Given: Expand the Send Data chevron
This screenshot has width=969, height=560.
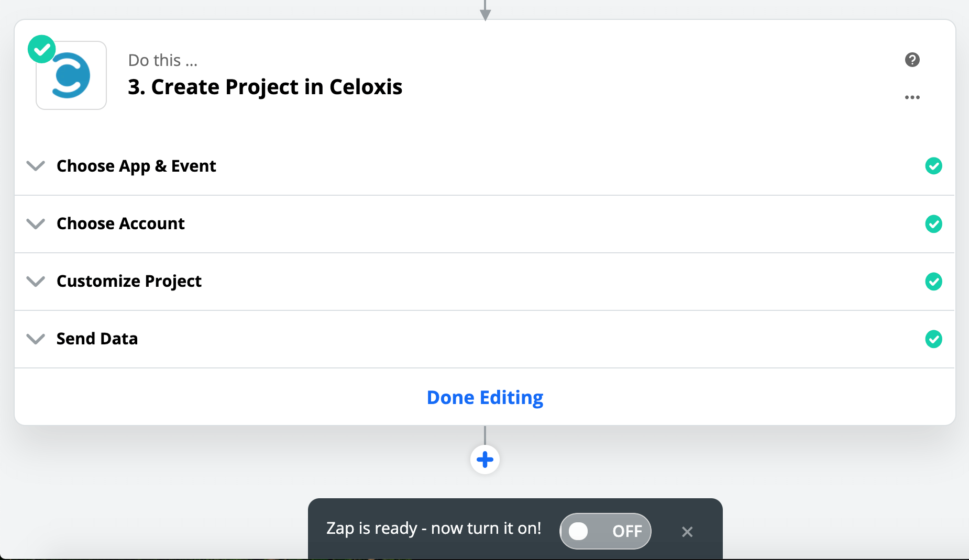Looking at the screenshot, I should 36,339.
